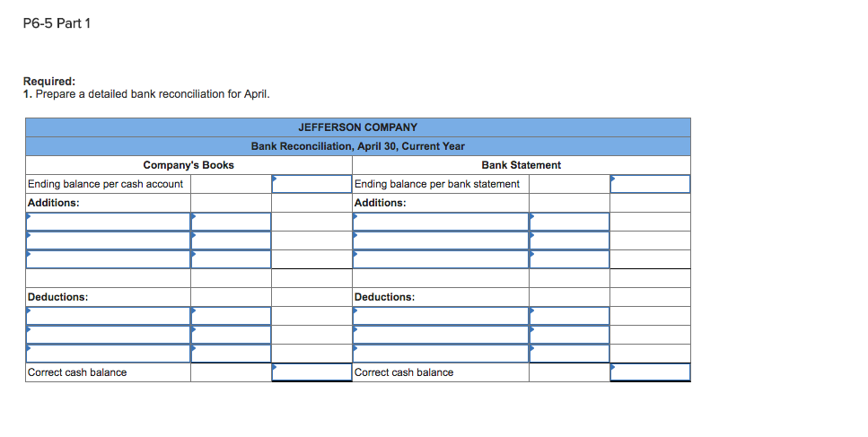
Task: Select third Deductions amount field under Company's Books
Action: [x=231, y=354]
